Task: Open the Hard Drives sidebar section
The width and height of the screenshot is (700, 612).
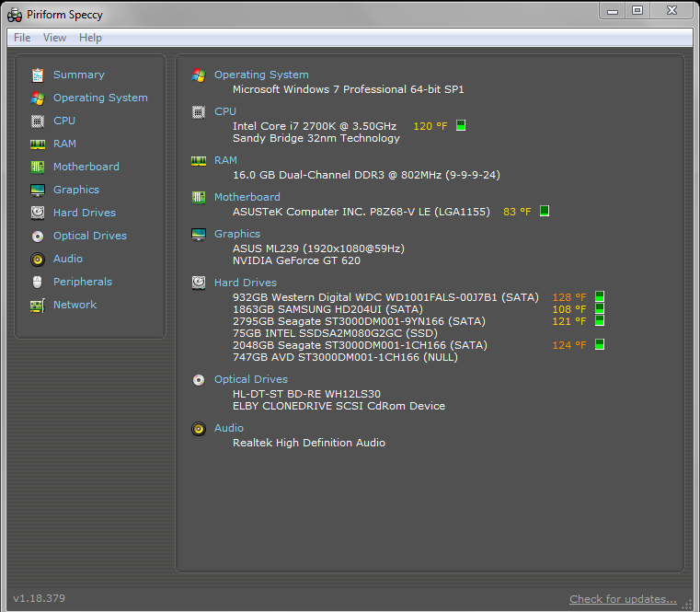Action: point(85,213)
